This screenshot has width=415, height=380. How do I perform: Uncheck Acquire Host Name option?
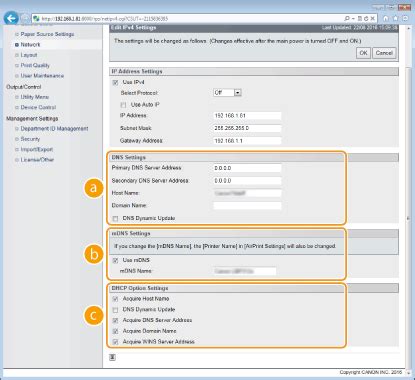(x=115, y=299)
